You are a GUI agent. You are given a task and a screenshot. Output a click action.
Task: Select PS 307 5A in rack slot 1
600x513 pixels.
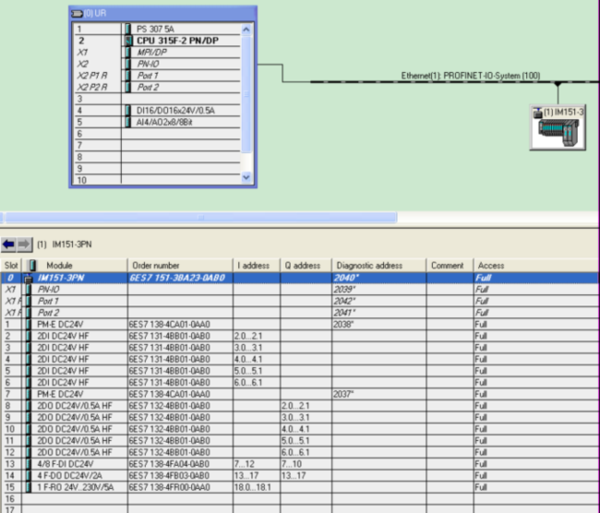pos(155,29)
